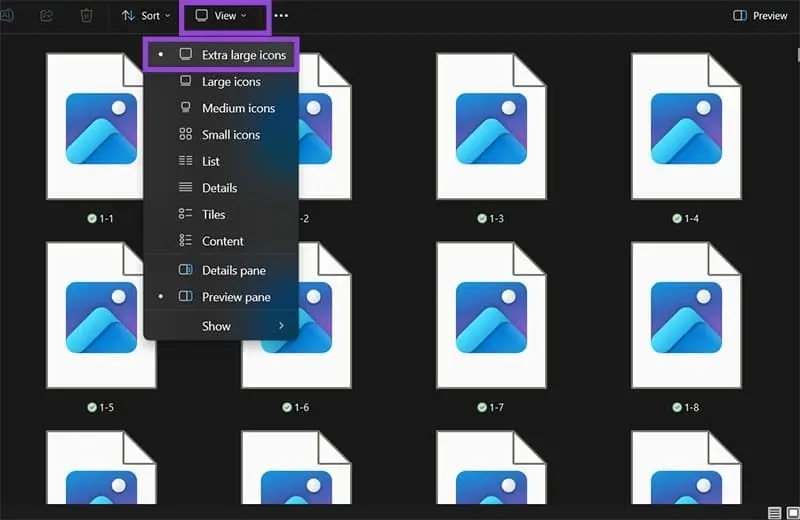This screenshot has height=520, width=800.
Task: Click the Share icon in toolbar
Action: [46, 16]
